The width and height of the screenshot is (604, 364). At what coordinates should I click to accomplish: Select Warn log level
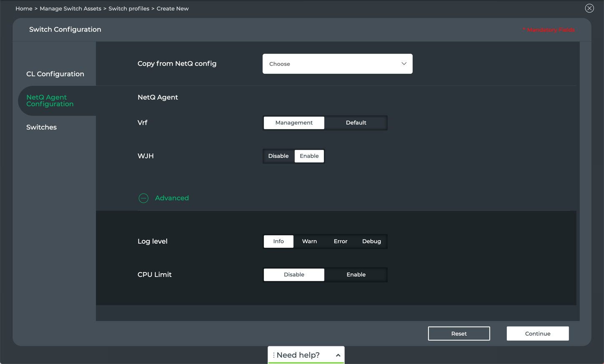point(309,242)
